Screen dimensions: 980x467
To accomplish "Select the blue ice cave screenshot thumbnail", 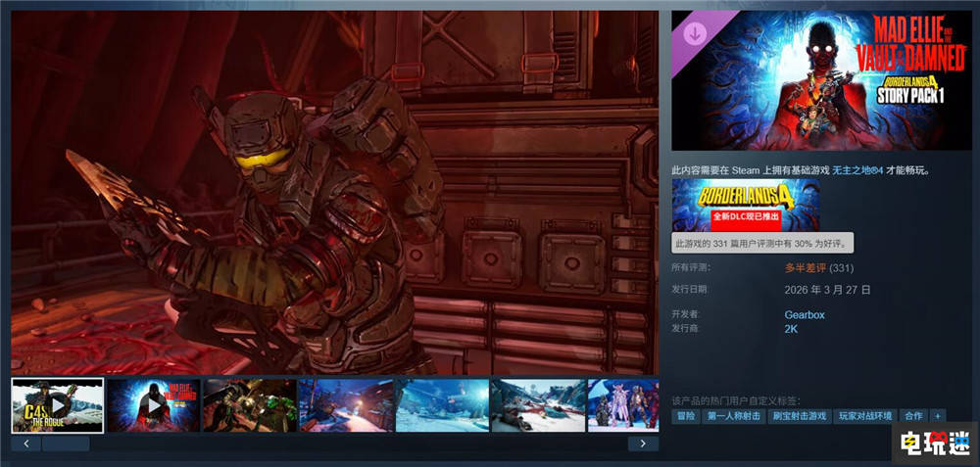I will tap(441, 404).
